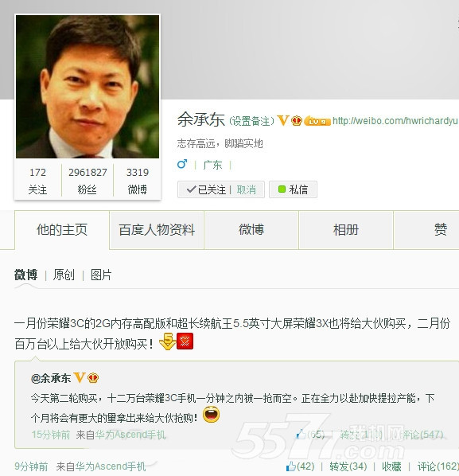Select the 图片 filter for posts
Viewport: 459px width, 476px height.
[x=101, y=275]
